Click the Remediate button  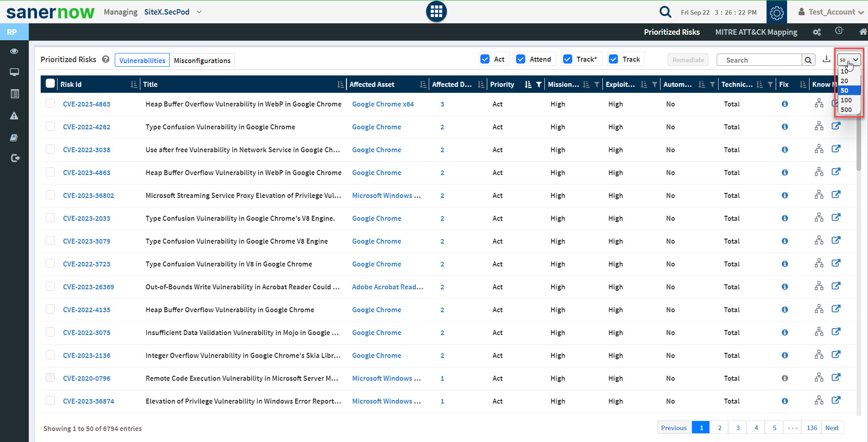(x=688, y=60)
